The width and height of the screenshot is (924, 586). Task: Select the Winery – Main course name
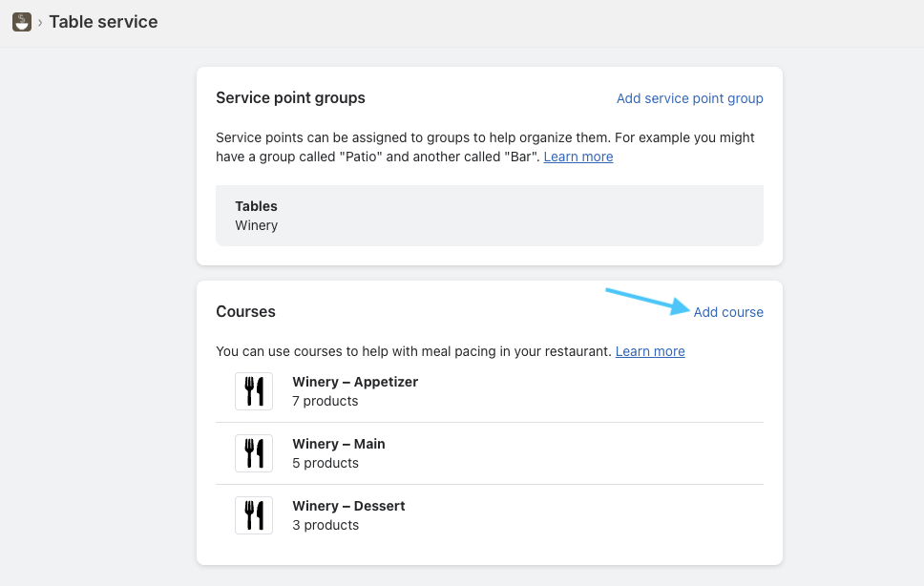[x=338, y=444]
